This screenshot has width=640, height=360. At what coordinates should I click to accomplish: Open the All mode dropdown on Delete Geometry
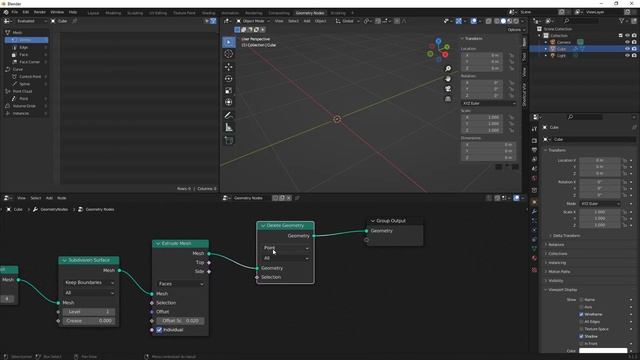[285, 258]
